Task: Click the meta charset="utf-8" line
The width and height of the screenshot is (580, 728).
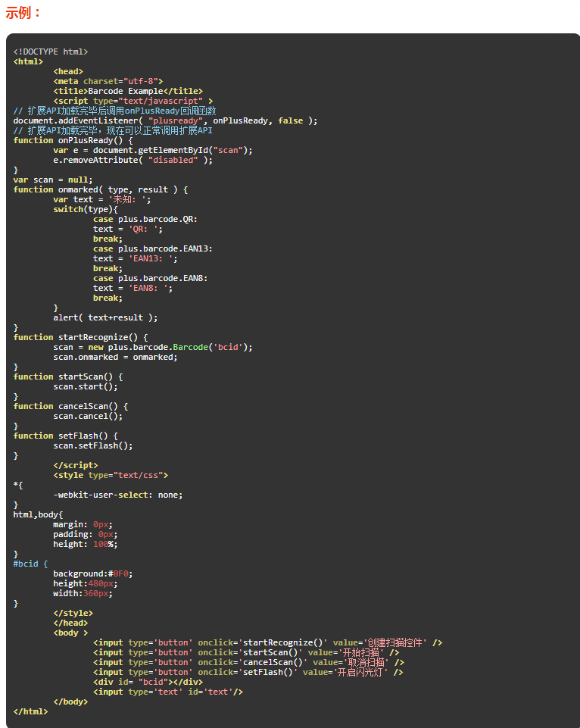Action: tap(108, 81)
